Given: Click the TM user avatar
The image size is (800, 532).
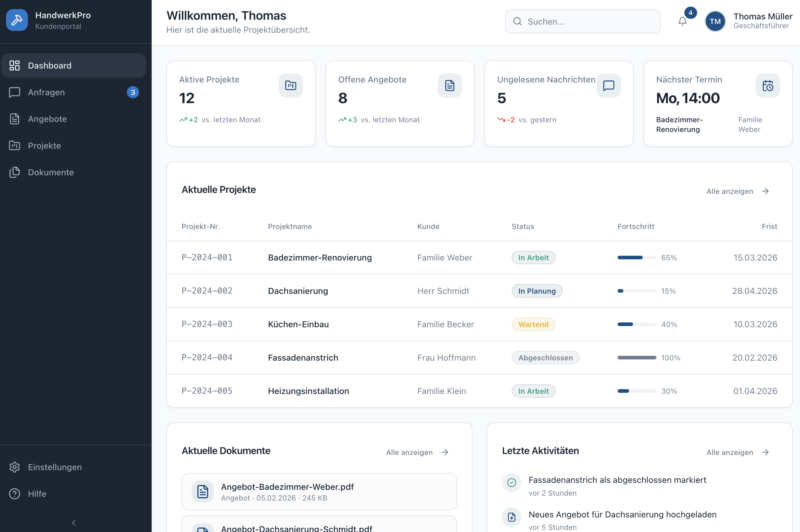Looking at the screenshot, I should (715, 21).
